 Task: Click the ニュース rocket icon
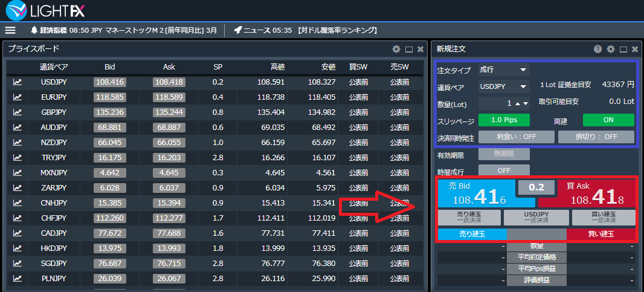tap(237, 30)
